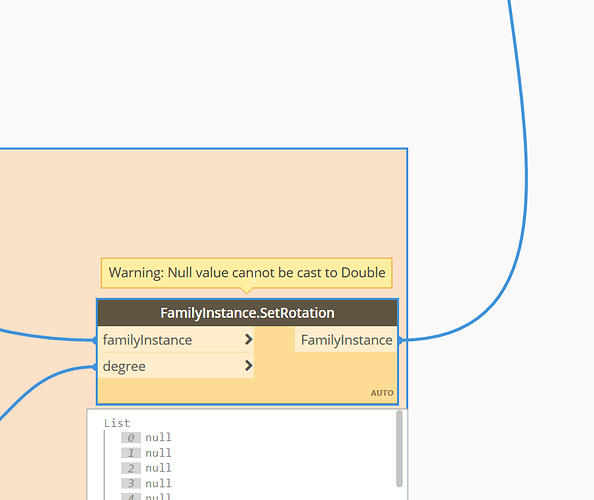This screenshot has width=594, height=500.
Task: Select list item index 0 null
Action: 146,438
